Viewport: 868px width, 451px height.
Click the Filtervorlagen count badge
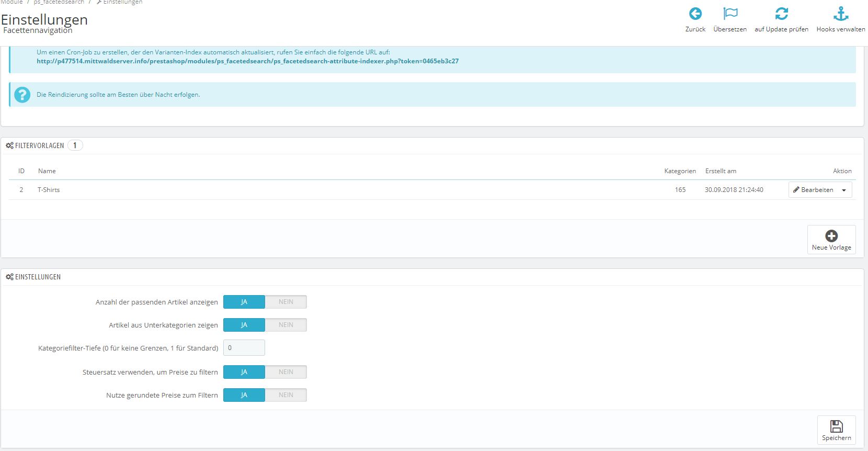pyautogui.click(x=75, y=145)
